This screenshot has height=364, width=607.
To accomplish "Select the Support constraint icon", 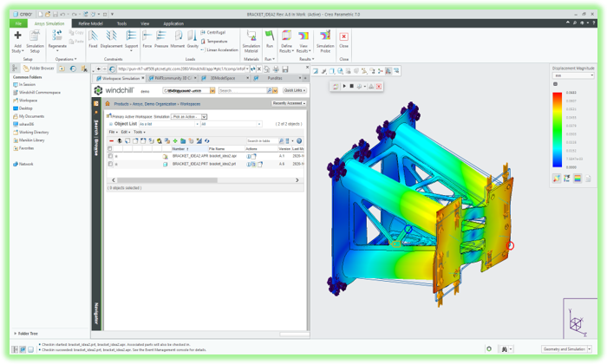I will 131,36.
